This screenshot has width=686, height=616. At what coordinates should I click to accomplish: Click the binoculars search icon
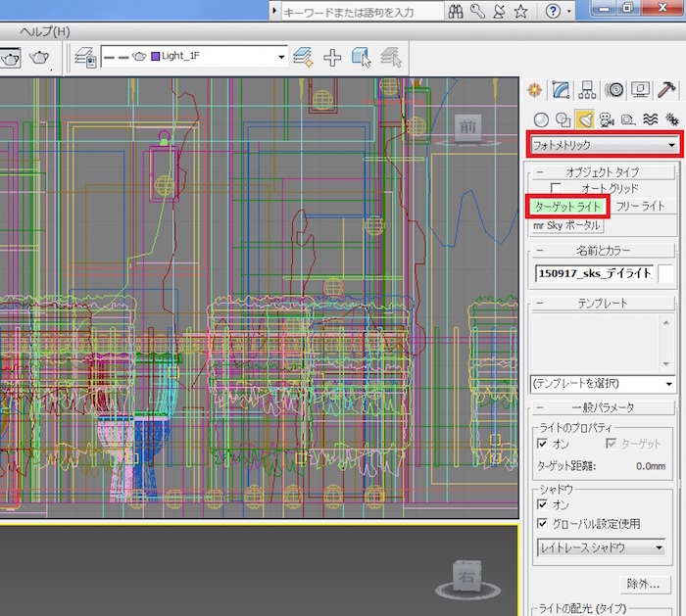pos(456,11)
